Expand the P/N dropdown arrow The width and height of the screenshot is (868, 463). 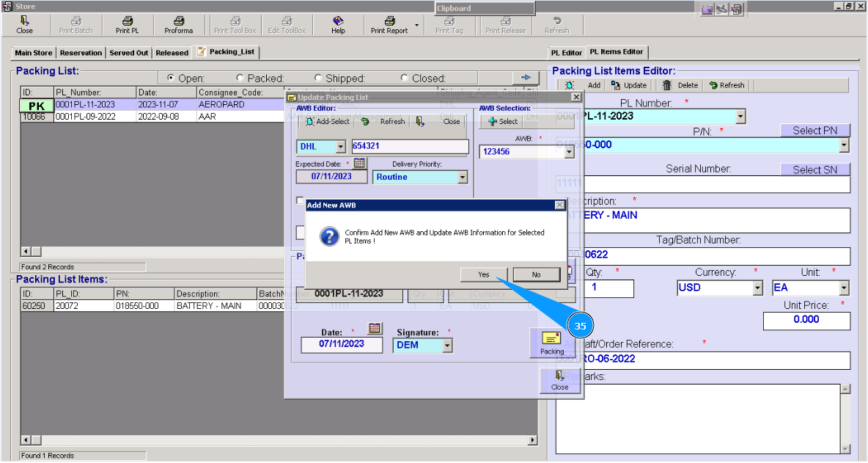844,145
